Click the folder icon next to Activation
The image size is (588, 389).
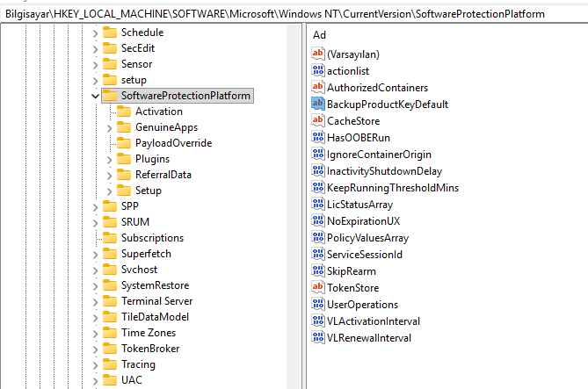pyautogui.click(x=124, y=112)
